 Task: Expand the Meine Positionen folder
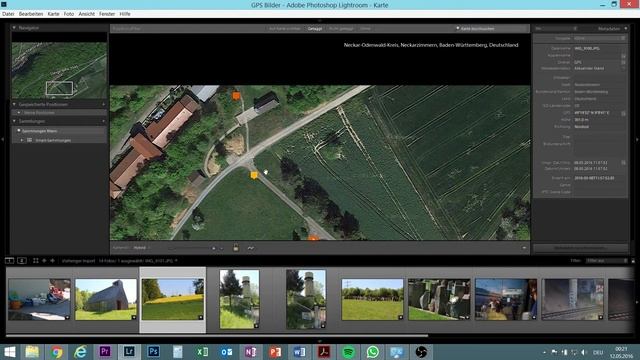pyautogui.click(x=19, y=113)
